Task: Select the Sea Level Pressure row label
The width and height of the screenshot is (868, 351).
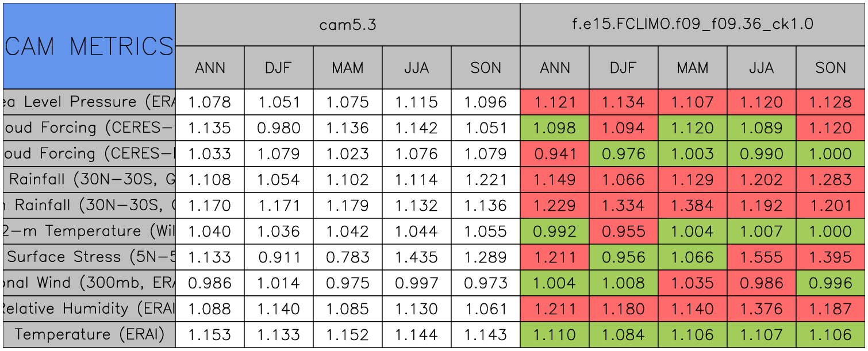Action: pyautogui.click(x=89, y=102)
